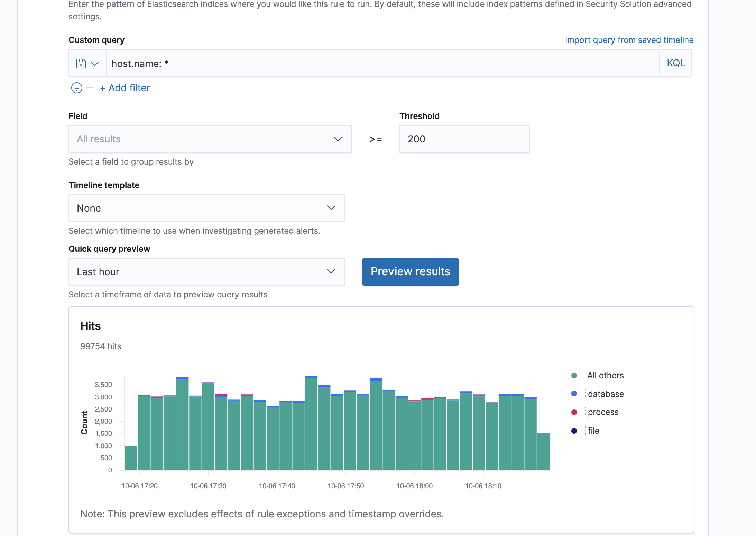Viewport: 756px width, 536px height.
Task: Click the database legend color dot
Action: [574, 394]
